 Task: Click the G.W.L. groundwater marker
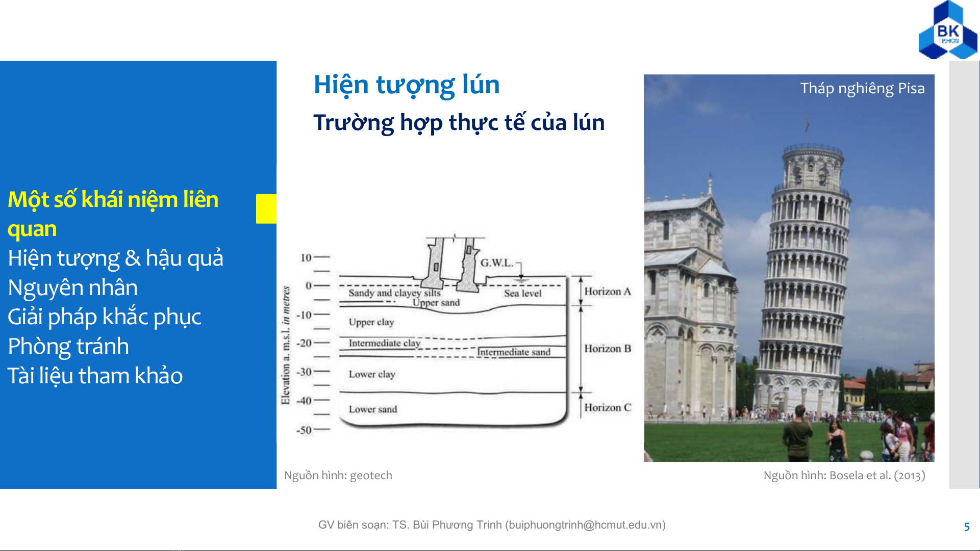pos(496,263)
